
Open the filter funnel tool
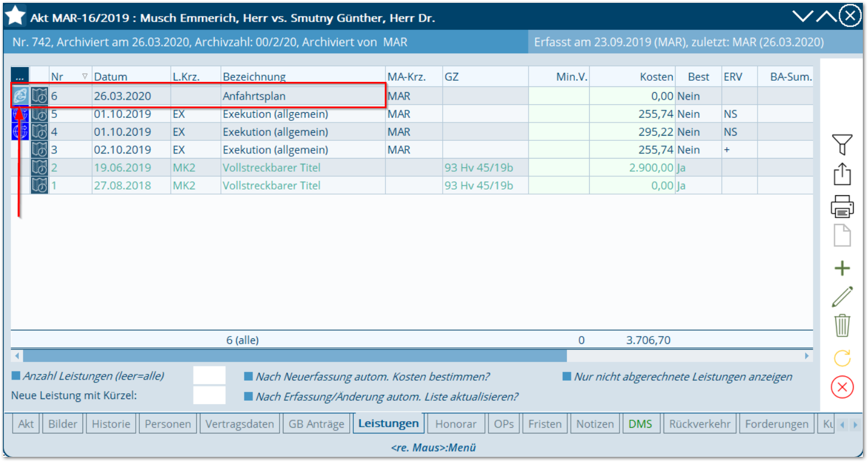pos(842,144)
